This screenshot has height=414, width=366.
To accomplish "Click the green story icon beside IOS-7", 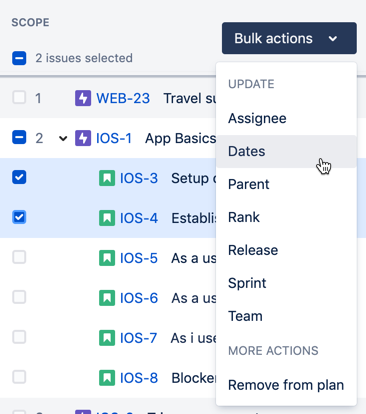I will click(x=107, y=338).
